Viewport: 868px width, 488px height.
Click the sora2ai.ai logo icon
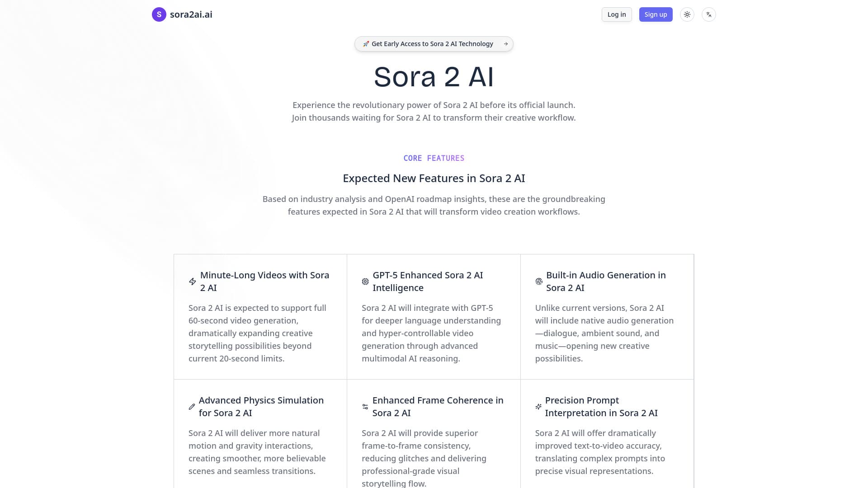pos(159,14)
